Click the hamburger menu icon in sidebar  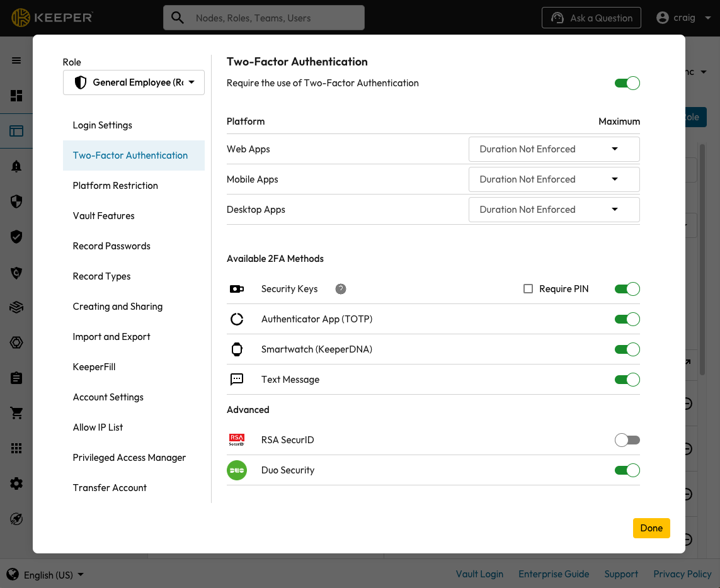coord(16,61)
